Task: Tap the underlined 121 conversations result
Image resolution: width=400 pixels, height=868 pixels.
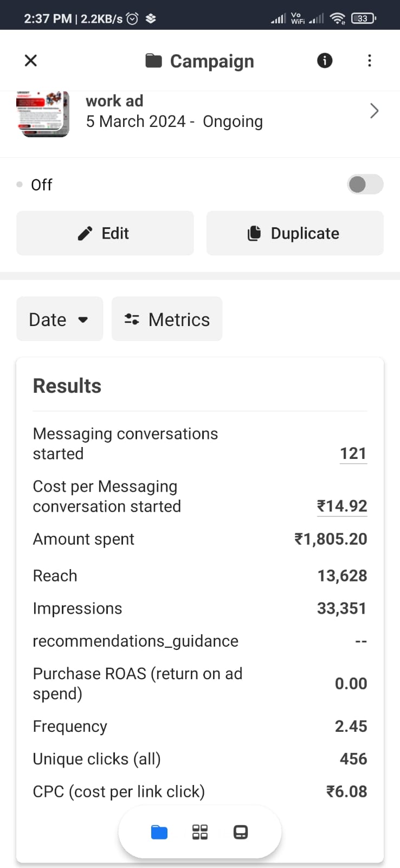Action: coord(353,454)
